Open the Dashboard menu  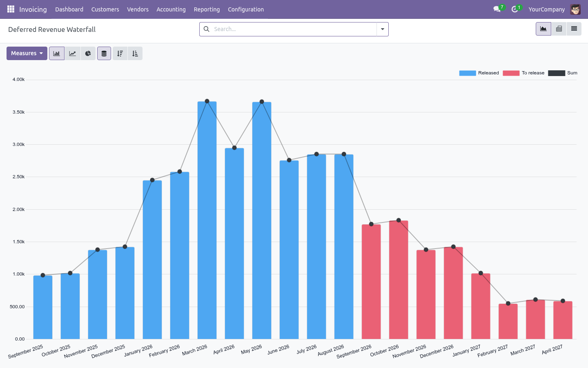coord(69,9)
